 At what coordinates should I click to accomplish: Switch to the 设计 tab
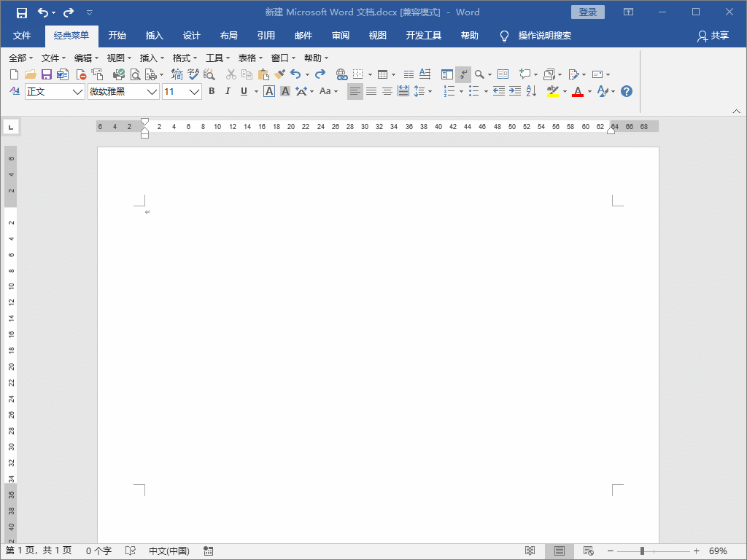pyautogui.click(x=192, y=36)
